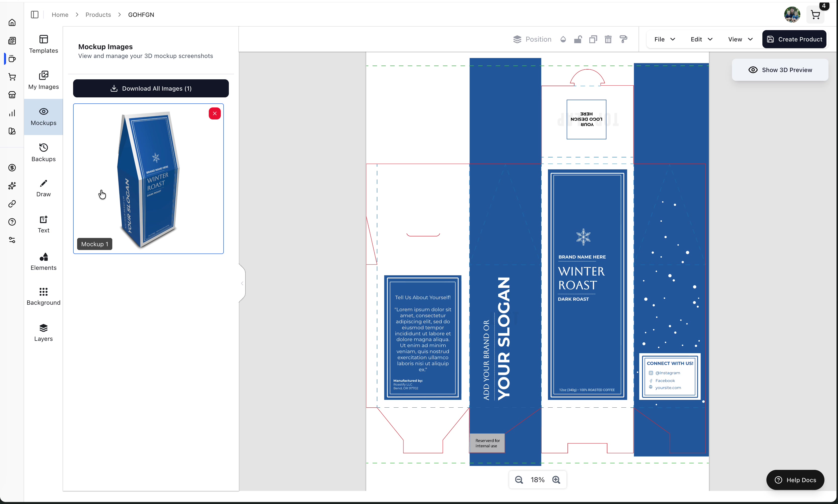Click the zoom in magnifier icon

556,480
